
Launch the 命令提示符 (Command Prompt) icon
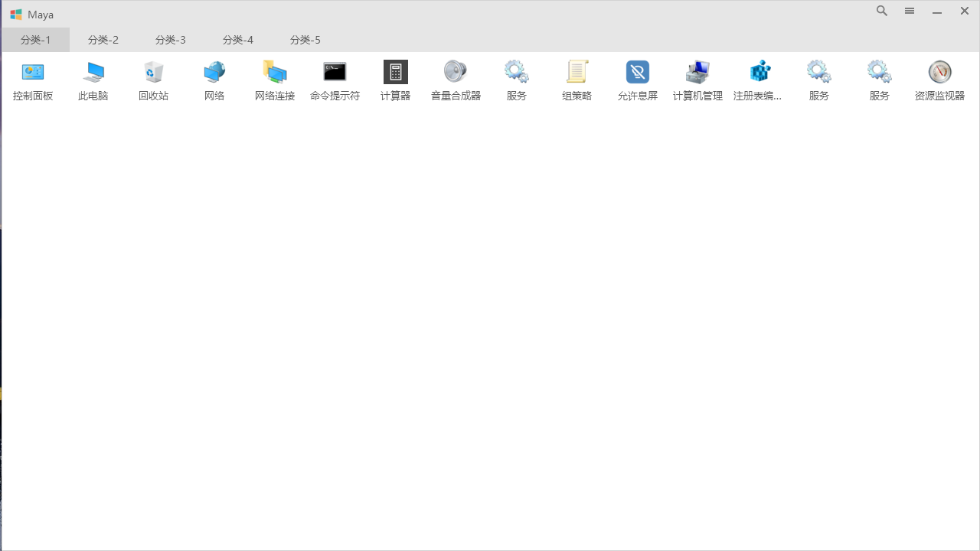click(335, 80)
